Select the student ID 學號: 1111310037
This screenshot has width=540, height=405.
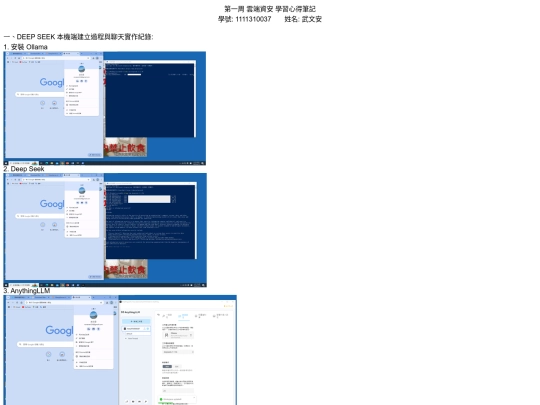245,19
